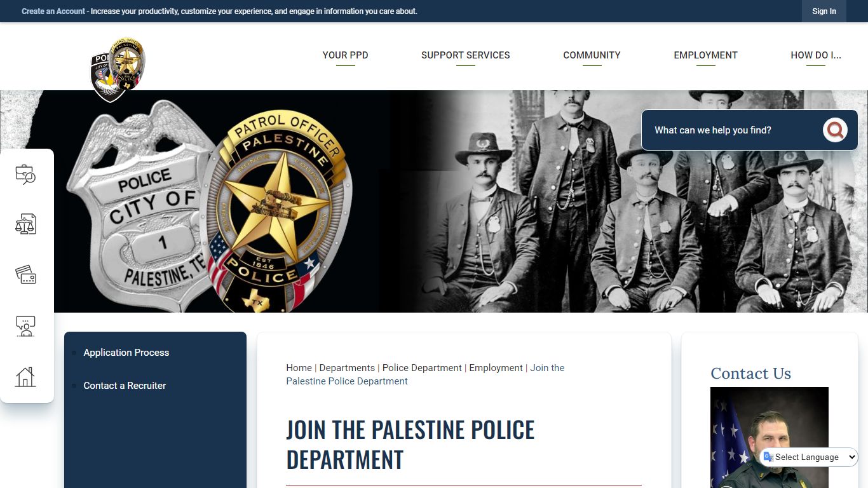This screenshot has width=868, height=488.
Task: Open the SUPPORT SERVICES menu
Action: (466, 55)
